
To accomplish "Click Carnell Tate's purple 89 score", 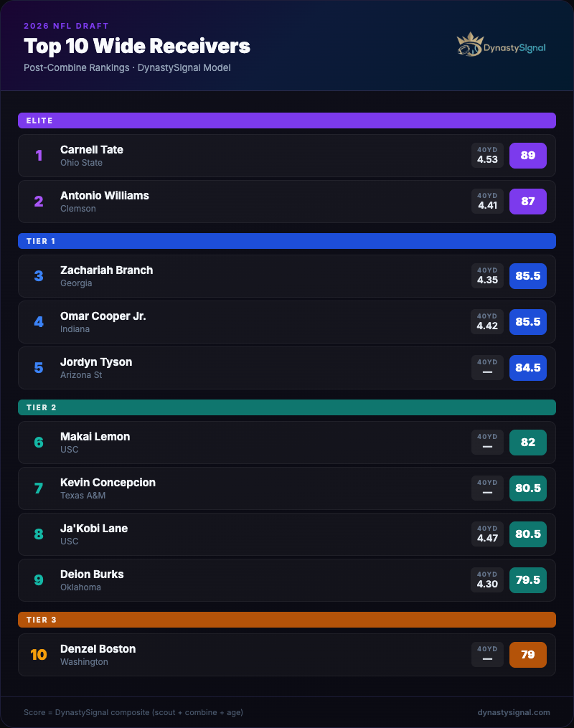I will click(x=527, y=156).
